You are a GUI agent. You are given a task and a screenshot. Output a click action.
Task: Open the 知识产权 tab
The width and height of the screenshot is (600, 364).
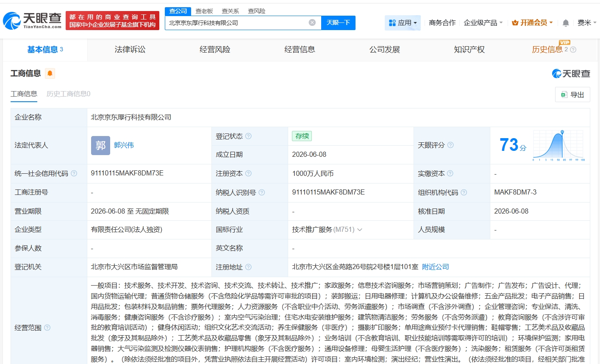click(x=469, y=50)
